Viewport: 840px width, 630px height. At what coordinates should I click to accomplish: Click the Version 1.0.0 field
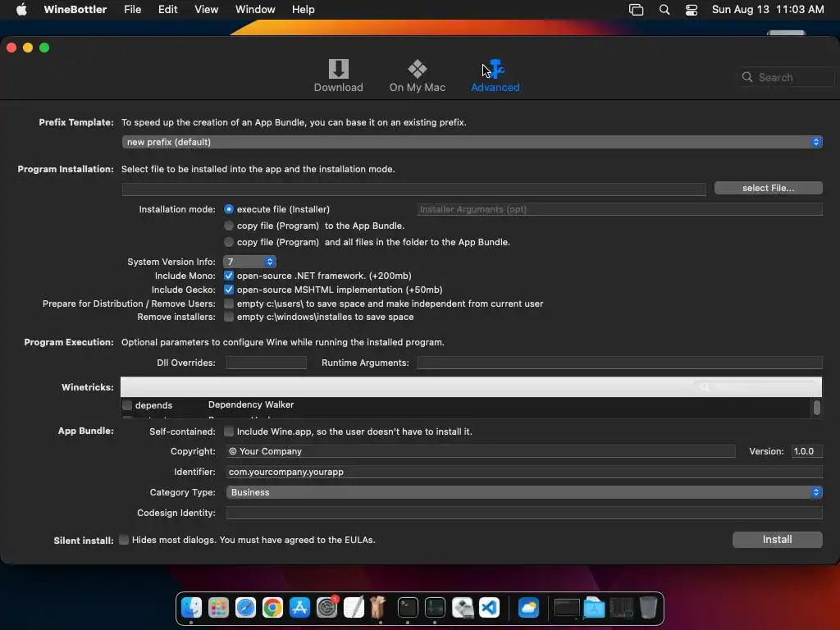pos(807,451)
